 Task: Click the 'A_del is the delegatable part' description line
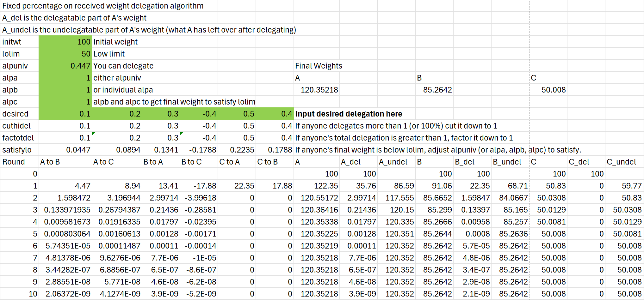(x=74, y=18)
